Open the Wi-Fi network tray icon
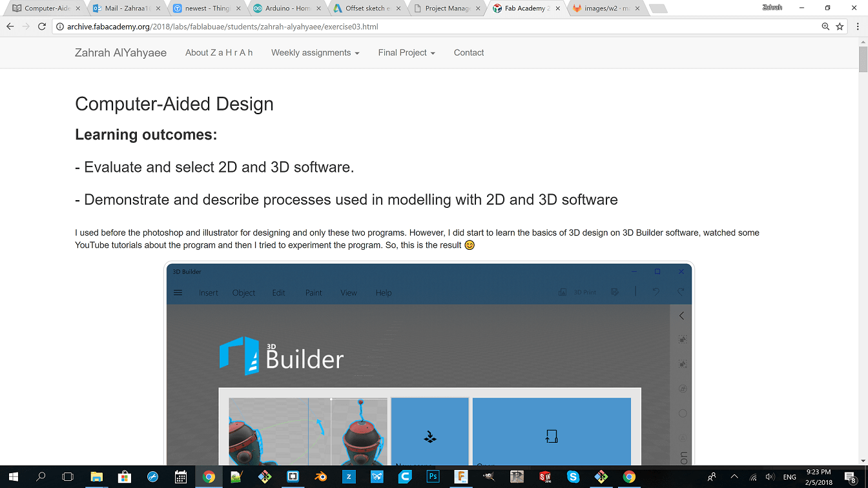868x488 pixels. [753, 478]
